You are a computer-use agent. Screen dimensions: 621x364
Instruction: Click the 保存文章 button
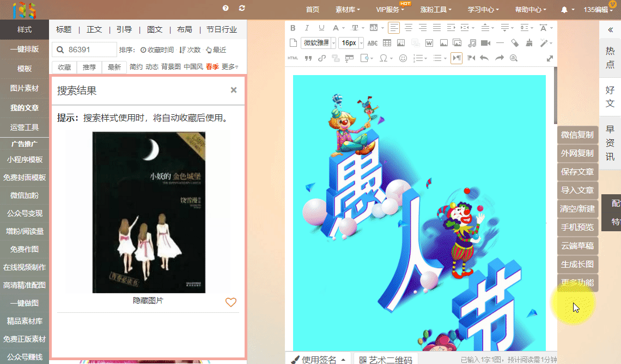click(577, 172)
